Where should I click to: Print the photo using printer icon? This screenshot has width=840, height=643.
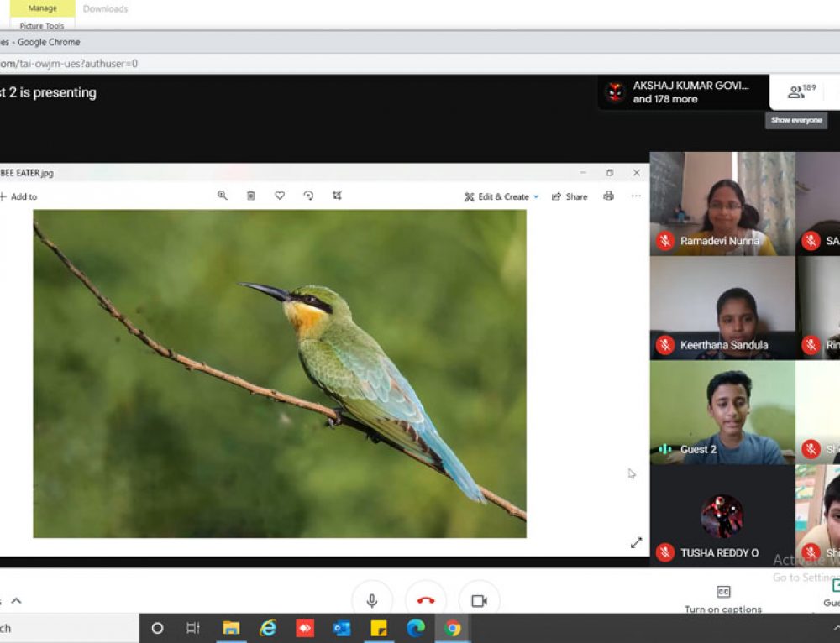click(x=608, y=196)
